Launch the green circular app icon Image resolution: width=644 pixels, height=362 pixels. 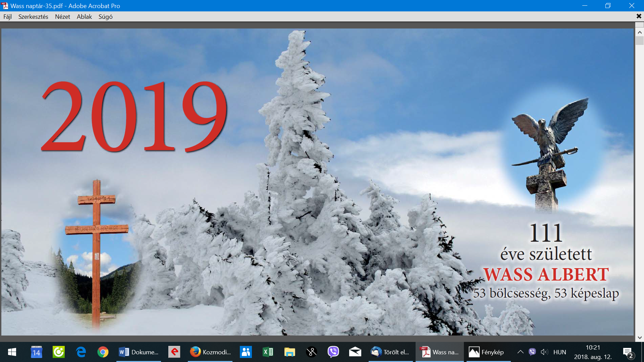click(x=59, y=352)
